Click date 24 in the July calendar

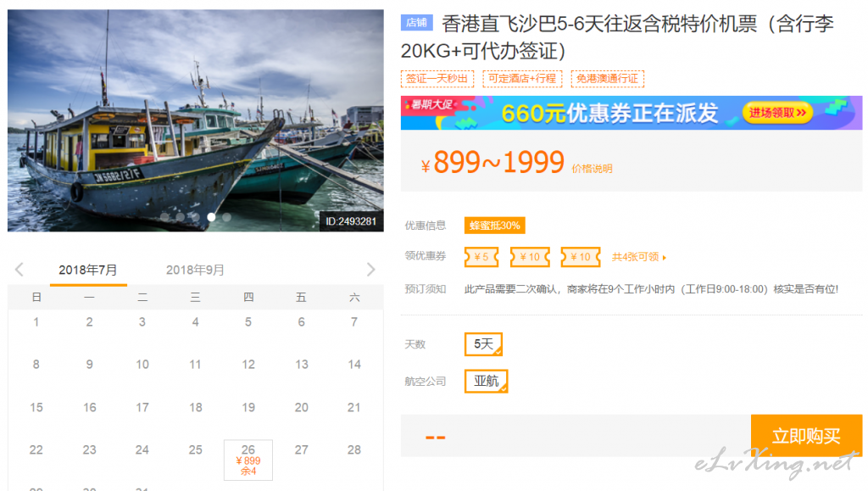tap(142, 450)
